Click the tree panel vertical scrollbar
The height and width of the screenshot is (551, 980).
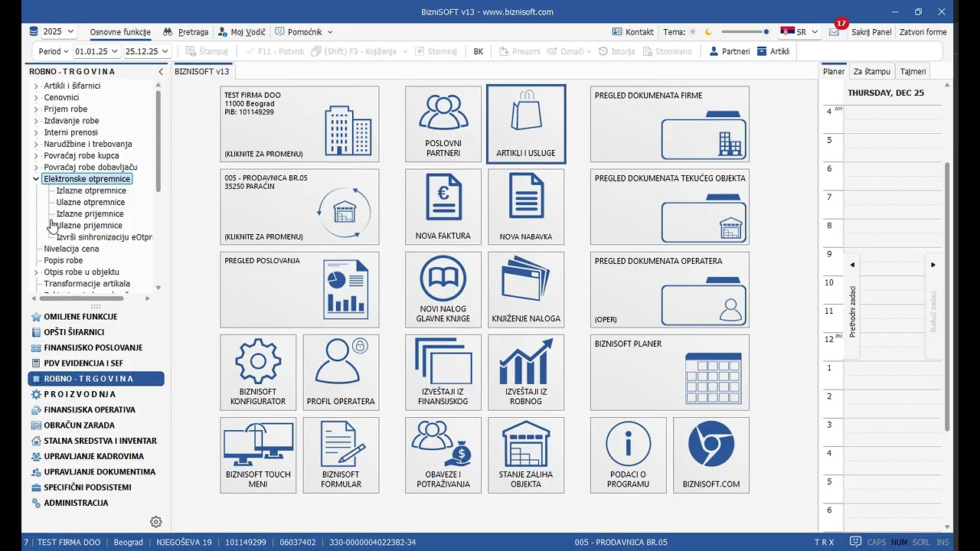(158, 142)
